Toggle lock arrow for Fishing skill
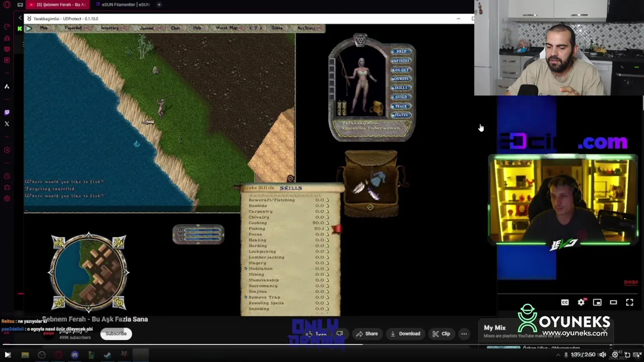Viewport: 644px width, 362px height. point(328,229)
